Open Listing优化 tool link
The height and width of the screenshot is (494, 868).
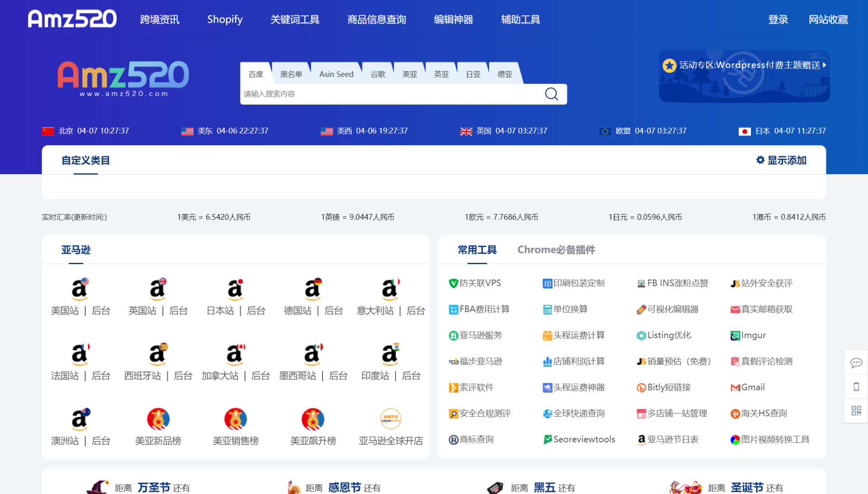pyautogui.click(x=664, y=335)
